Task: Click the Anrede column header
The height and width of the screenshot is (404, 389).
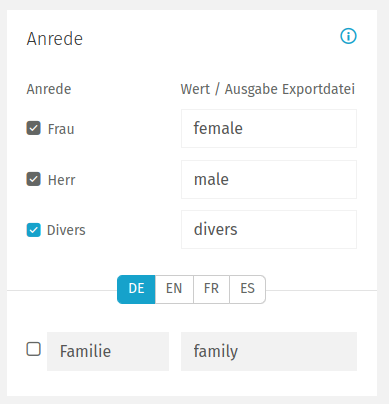Action: pyautogui.click(x=49, y=89)
